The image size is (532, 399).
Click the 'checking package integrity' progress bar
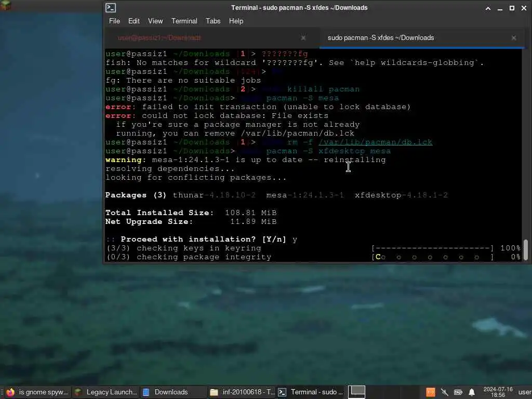(433, 257)
